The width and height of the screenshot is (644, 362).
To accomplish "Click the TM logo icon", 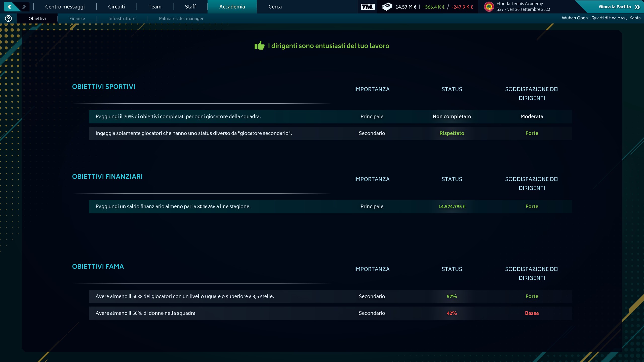I will click(x=368, y=7).
